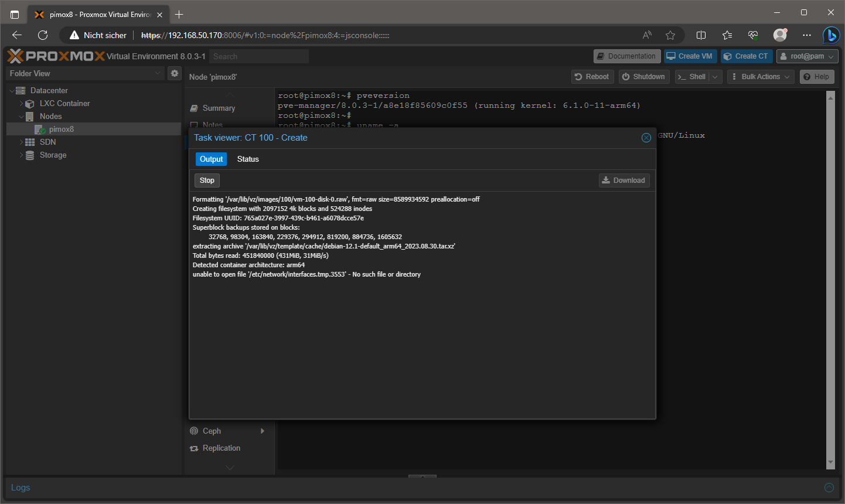
Task: Open the favorites list icon
Action: (x=727, y=35)
